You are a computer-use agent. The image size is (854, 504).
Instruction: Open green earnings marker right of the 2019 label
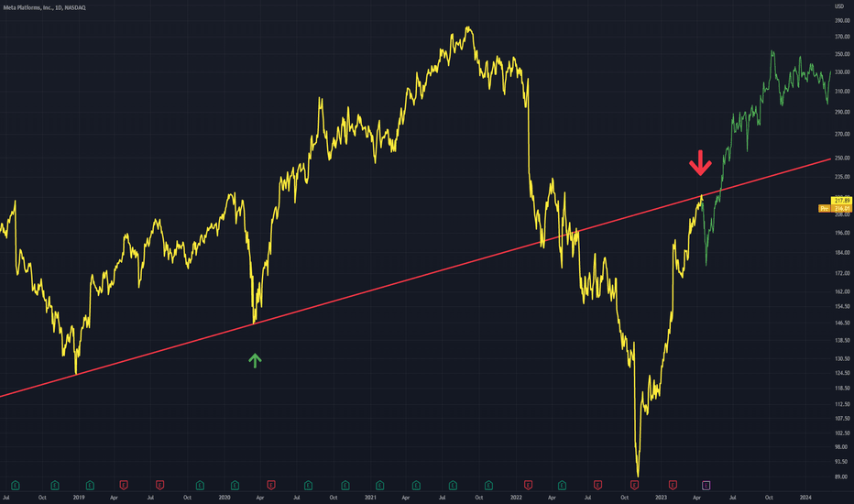(x=90, y=485)
